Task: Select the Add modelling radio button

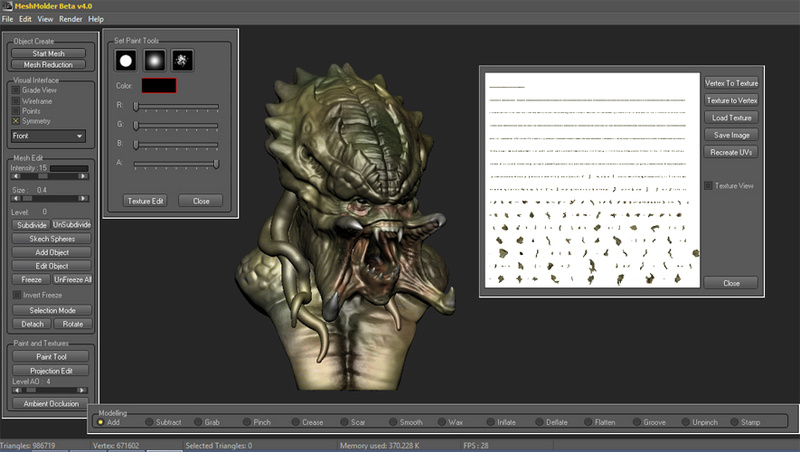Action: click(x=101, y=422)
